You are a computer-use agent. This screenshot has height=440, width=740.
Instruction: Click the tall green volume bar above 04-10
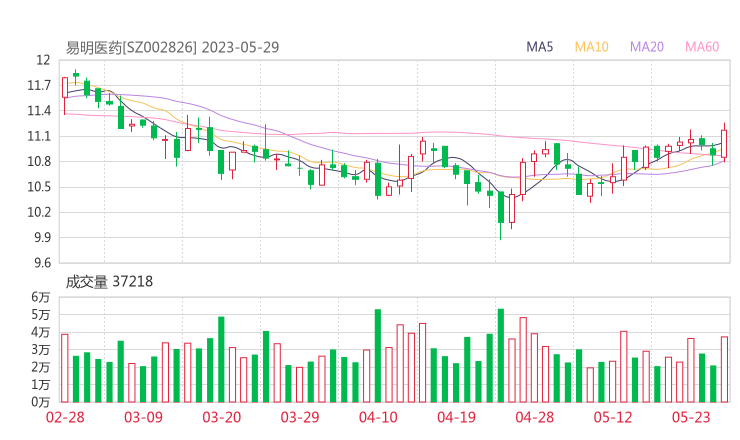(378, 355)
